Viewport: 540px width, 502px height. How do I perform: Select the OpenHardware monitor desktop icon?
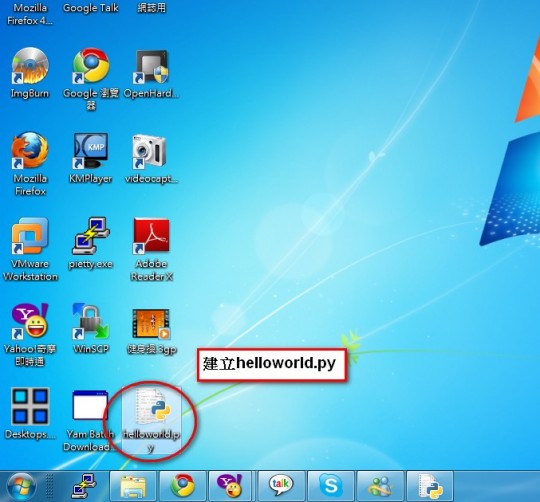151,73
